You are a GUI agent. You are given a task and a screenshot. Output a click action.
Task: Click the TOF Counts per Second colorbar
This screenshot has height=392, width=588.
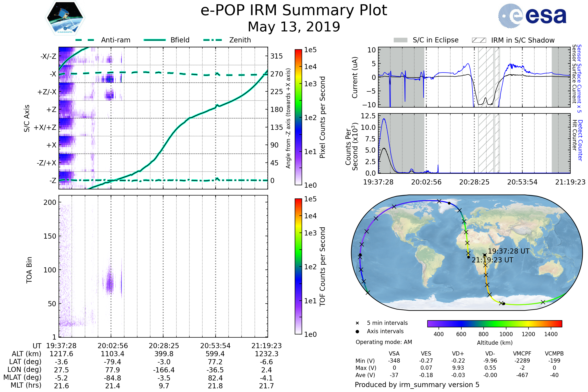(x=298, y=267)
